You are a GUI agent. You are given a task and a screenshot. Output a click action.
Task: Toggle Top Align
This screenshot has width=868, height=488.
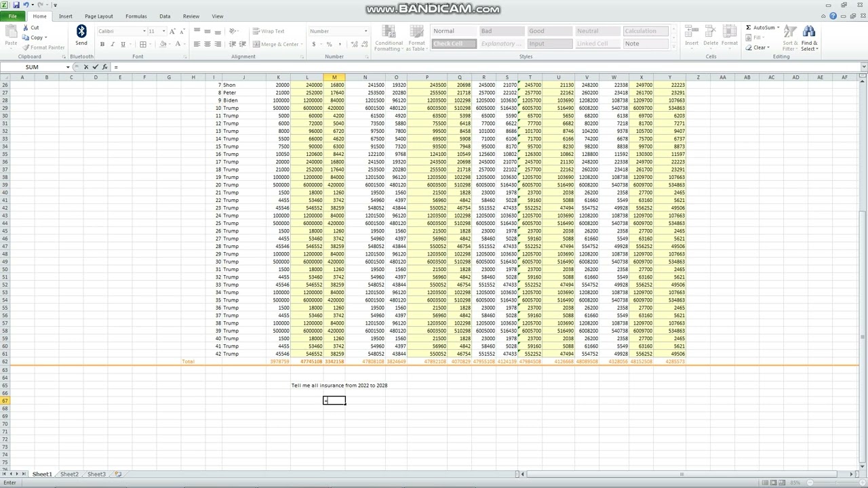tap(197, 31)
